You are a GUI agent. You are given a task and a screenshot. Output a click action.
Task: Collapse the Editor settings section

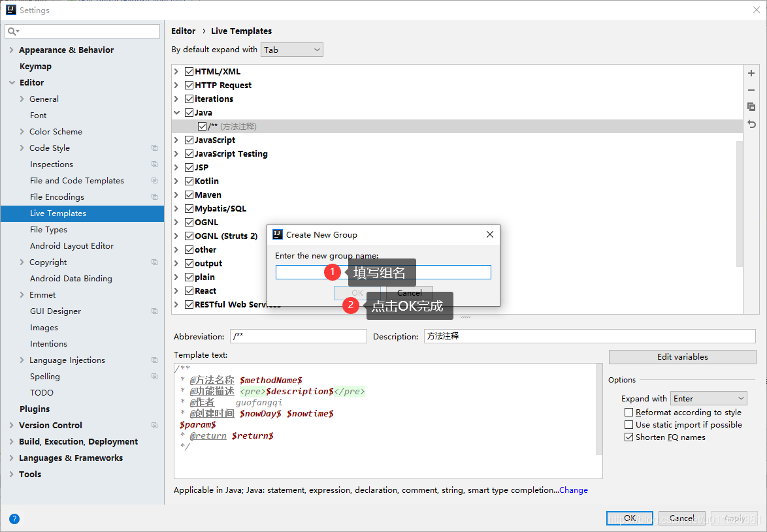[12, 82]
